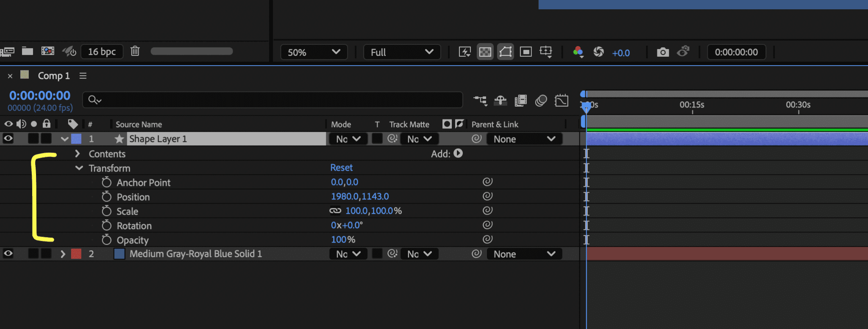This screenshot has width=868, height=329.
Task: Hide Shape Layer 1 with eye toggle
Action: coord(8,138)
